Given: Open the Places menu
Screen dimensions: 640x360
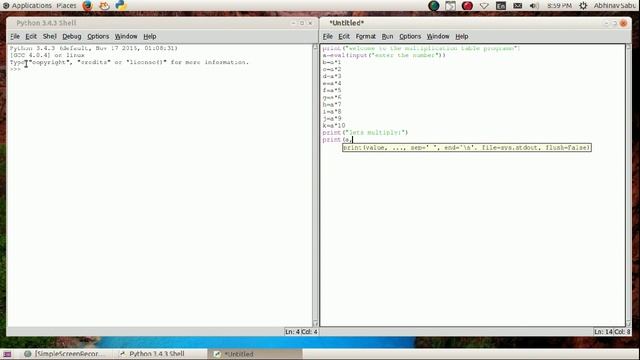Looking at the screenshot, I should coord(66,6).
